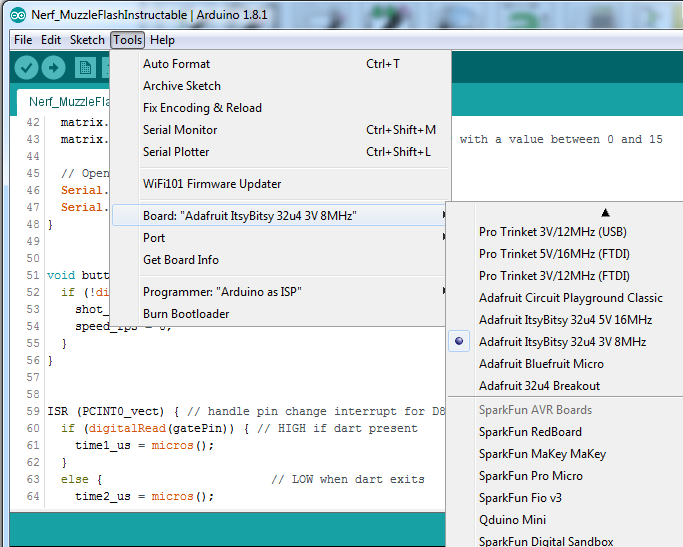Open the Serial Monitor
This screenshot has width=683, height=547.
[281, 130]
